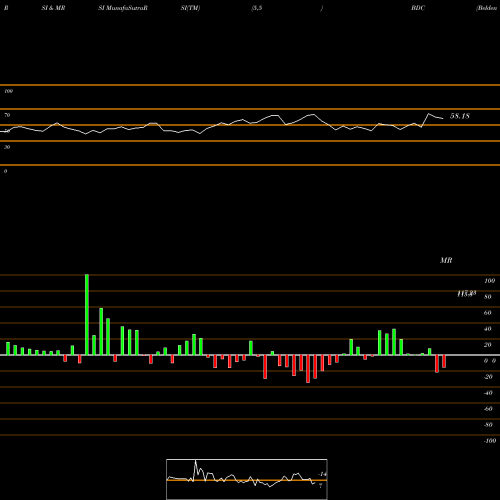Click the BDC ticker text in header
This screenshot has height=500, width=500.
tap(418, 8)
